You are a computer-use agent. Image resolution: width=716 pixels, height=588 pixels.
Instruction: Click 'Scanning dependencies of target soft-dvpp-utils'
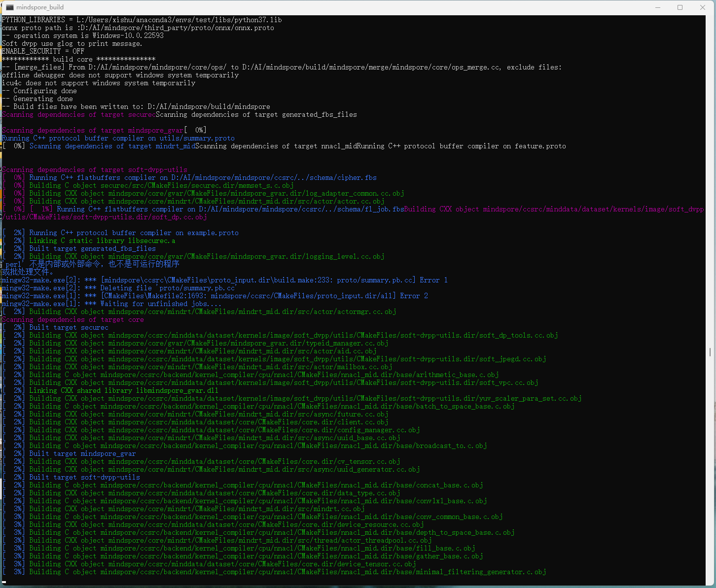pos(95,170)
